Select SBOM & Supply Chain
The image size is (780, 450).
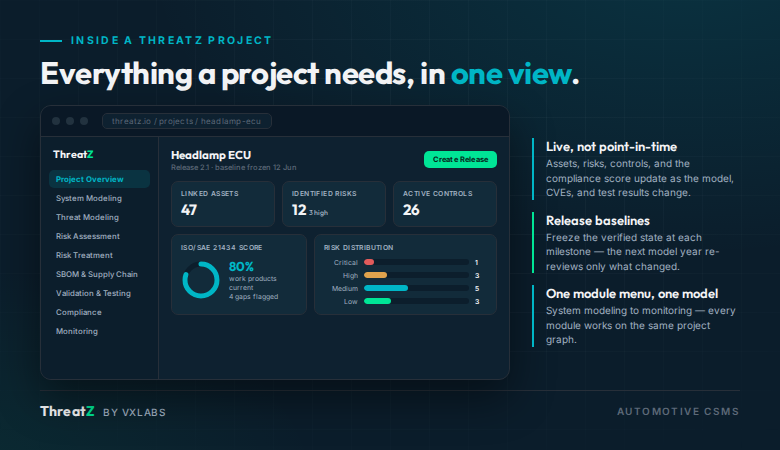pyautogui.click(x=97, y=274)
